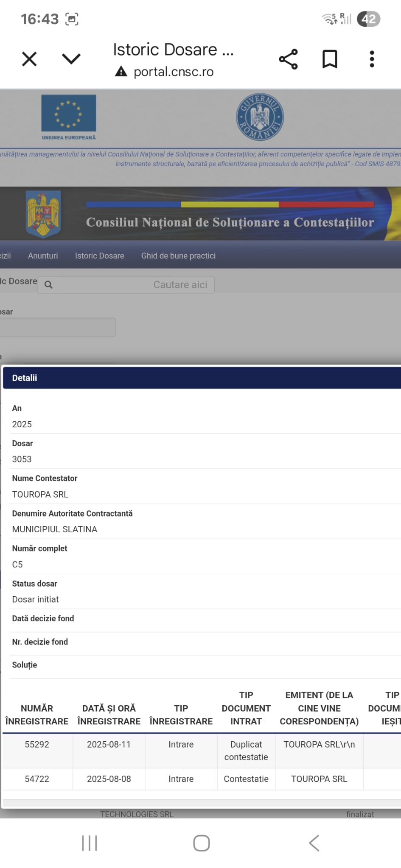Click the Guvernul României emblem

pos(260,117)
